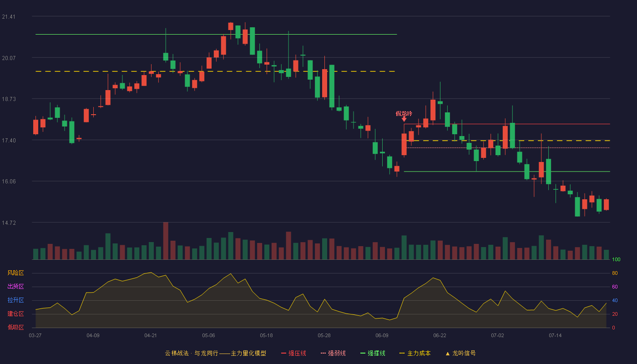
Task: Click the 04-21 date label
Action: tap(151, 335)
